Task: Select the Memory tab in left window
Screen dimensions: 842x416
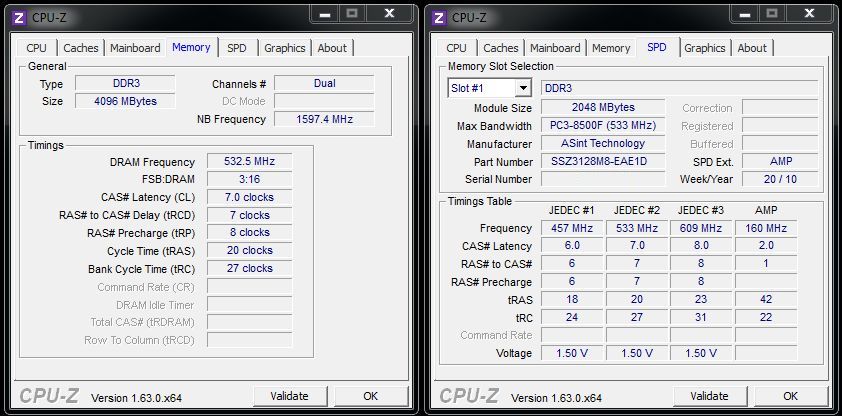Action: pyautogui.click(x=191, y=47)
